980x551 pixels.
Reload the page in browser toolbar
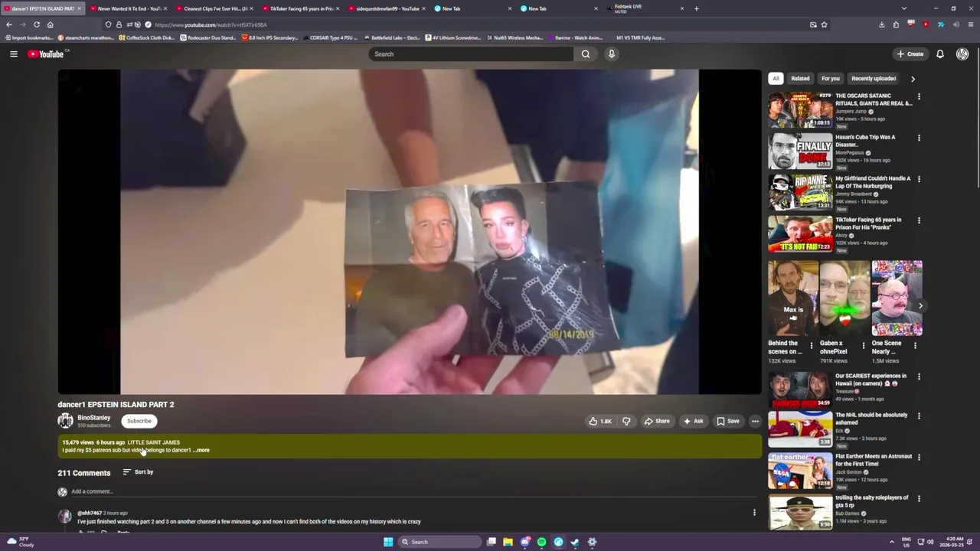click(x=36, y=24)
